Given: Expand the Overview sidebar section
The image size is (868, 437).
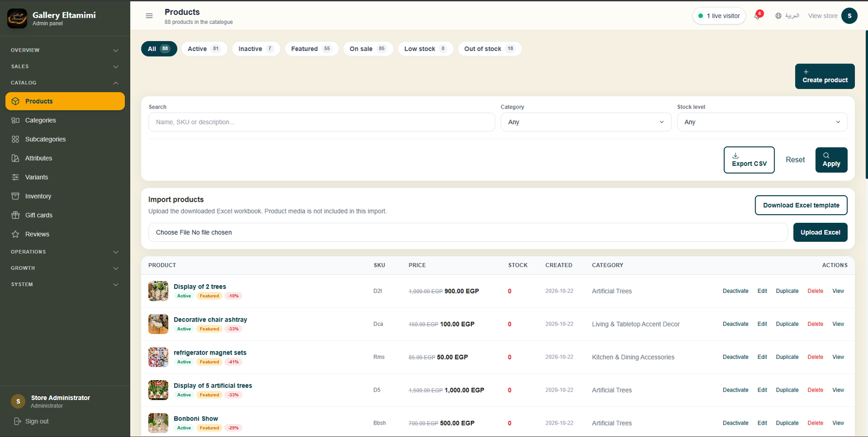Looking at the screenshot, I should point(65,50).
